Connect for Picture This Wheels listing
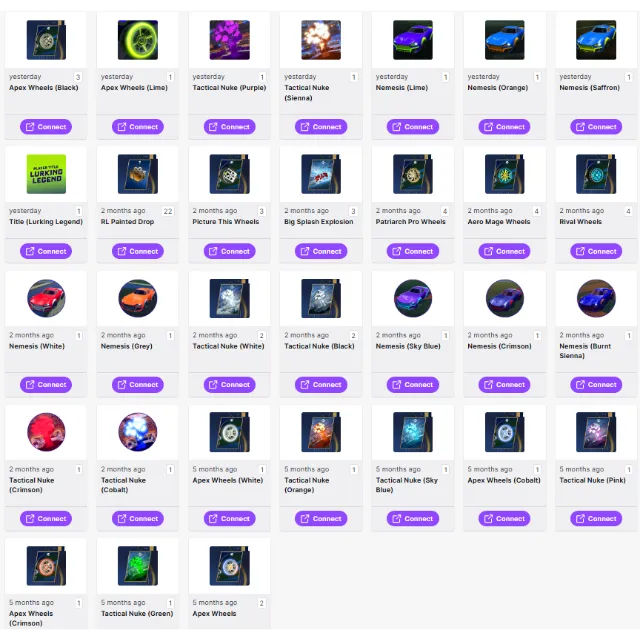The width and height of the screenshot is (640, 640). click(x=229, y=251)
